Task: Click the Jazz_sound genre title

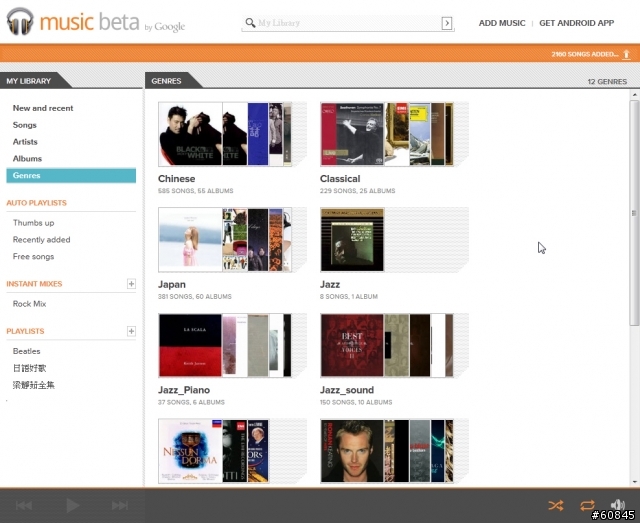Action: coord(347,390)
